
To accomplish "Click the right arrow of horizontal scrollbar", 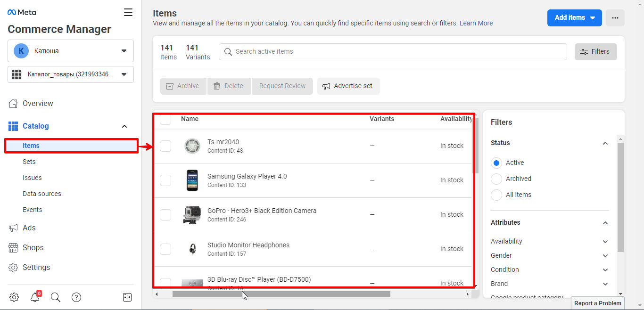I will click(x=468, y=294).
